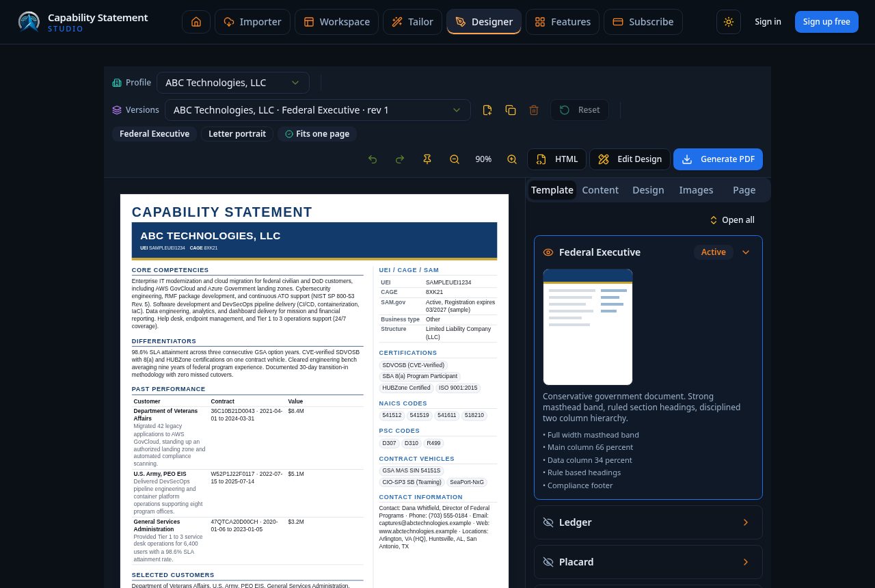Screen dimensions: 875x588
Task: Zoom in the preview
Action: click(512, 159)
